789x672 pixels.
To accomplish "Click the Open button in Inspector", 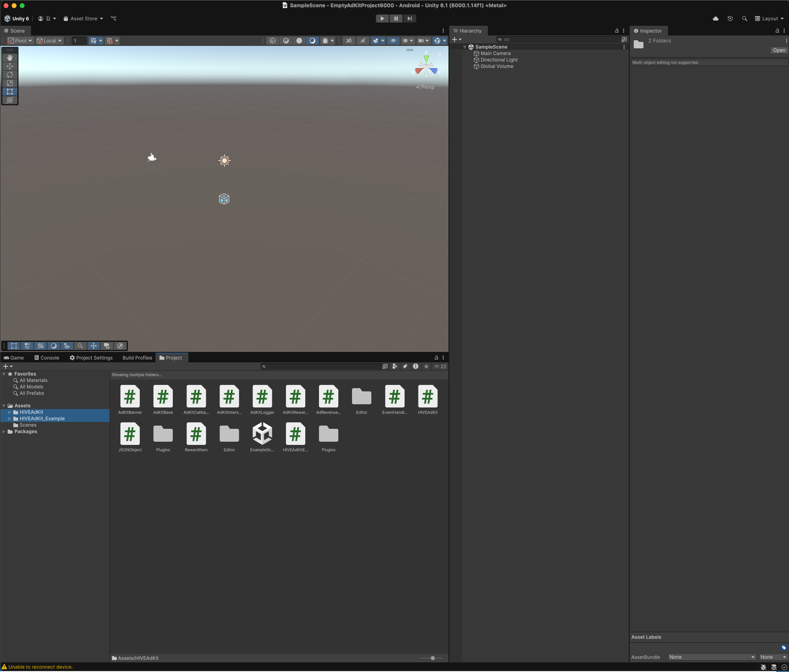I will pyautogui.click(x=779, y=50).
